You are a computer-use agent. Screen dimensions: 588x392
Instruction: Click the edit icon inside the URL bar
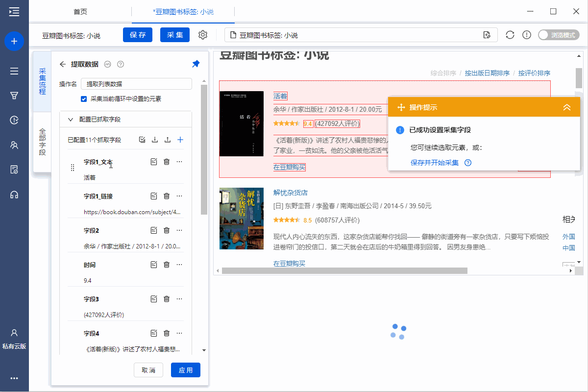point(487,35)
